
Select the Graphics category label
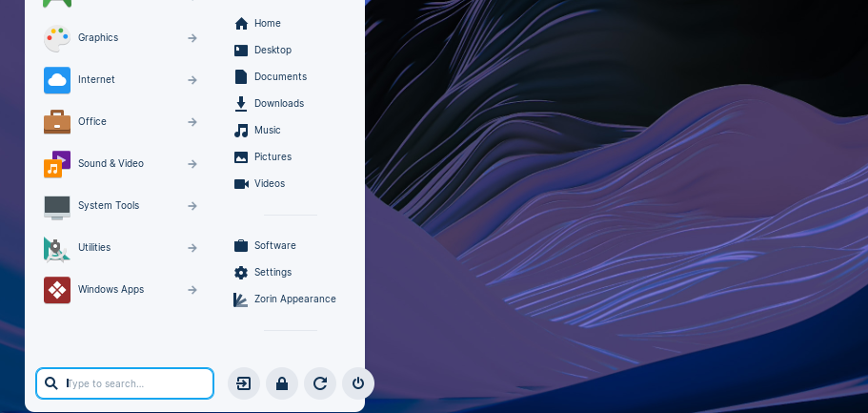(x=98, y=38)
